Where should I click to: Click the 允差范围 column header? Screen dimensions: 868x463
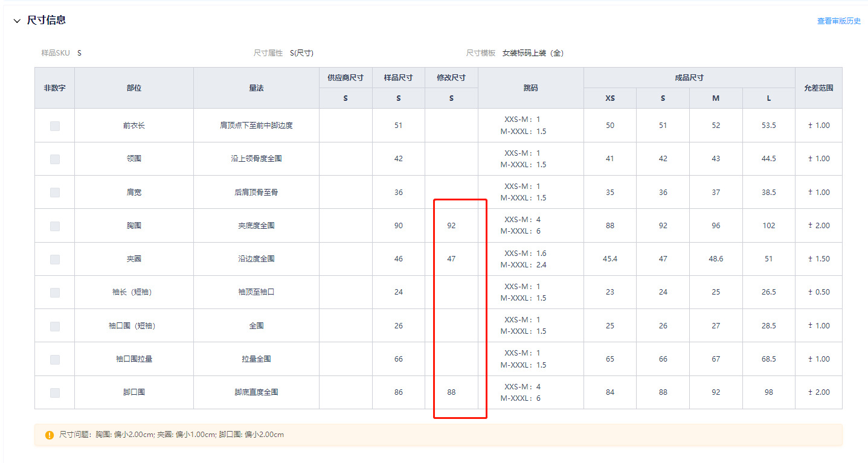point(818,88)
